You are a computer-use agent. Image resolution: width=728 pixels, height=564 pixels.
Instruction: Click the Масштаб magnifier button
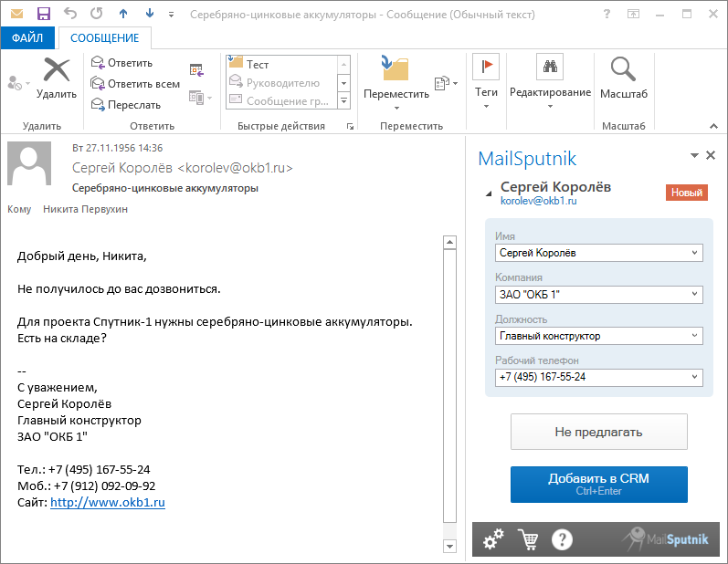[x=624, y=78]
